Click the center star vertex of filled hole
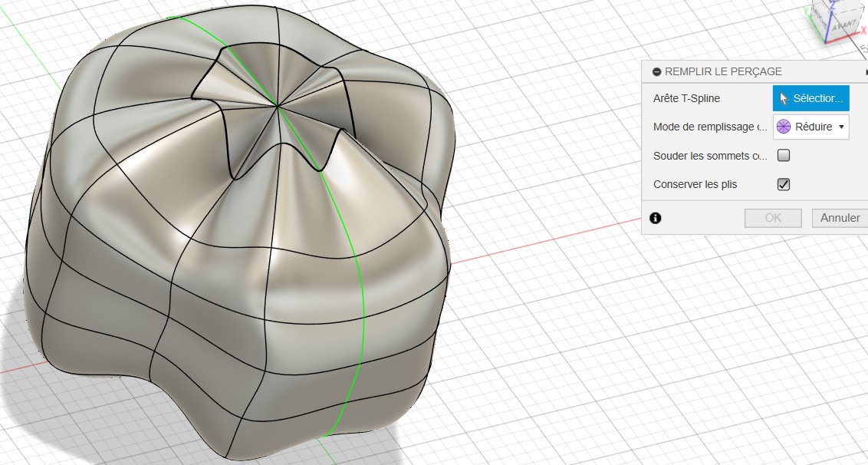Viewport: 868px width, 465px height. 278,105
